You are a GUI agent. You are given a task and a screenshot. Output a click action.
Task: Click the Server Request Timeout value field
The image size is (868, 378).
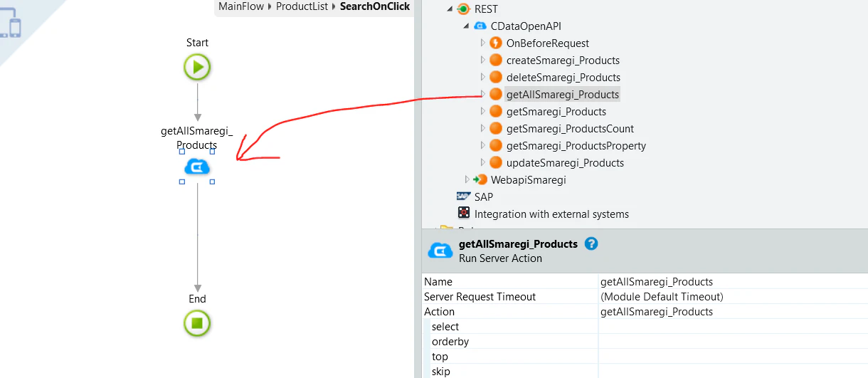pyautogui.click(x=733, y=297)
